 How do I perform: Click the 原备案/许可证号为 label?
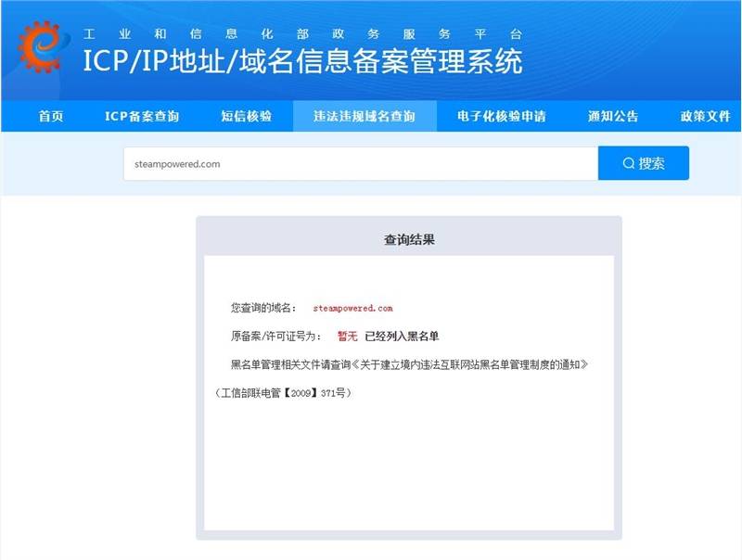(274, 337)
